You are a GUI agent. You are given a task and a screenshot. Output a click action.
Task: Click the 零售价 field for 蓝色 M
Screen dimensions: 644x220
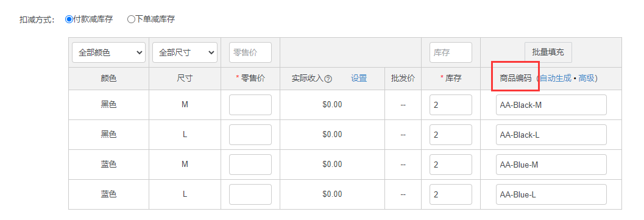[x=250, y=165]
